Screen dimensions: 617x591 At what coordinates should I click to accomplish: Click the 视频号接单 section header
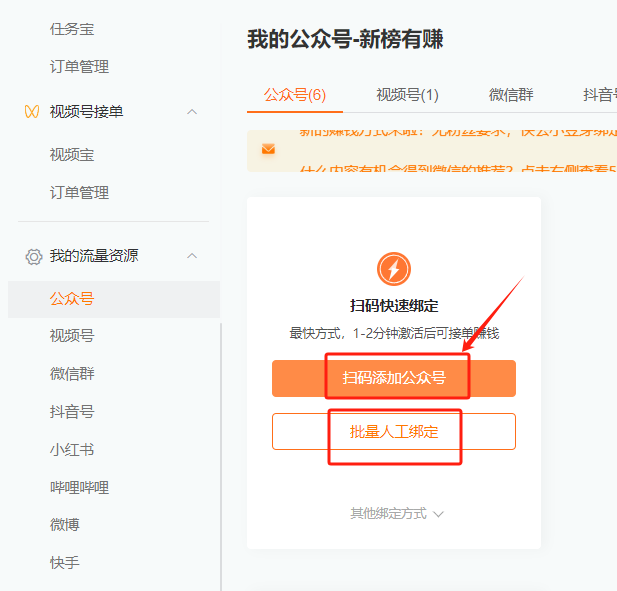[x=86, y=112]
